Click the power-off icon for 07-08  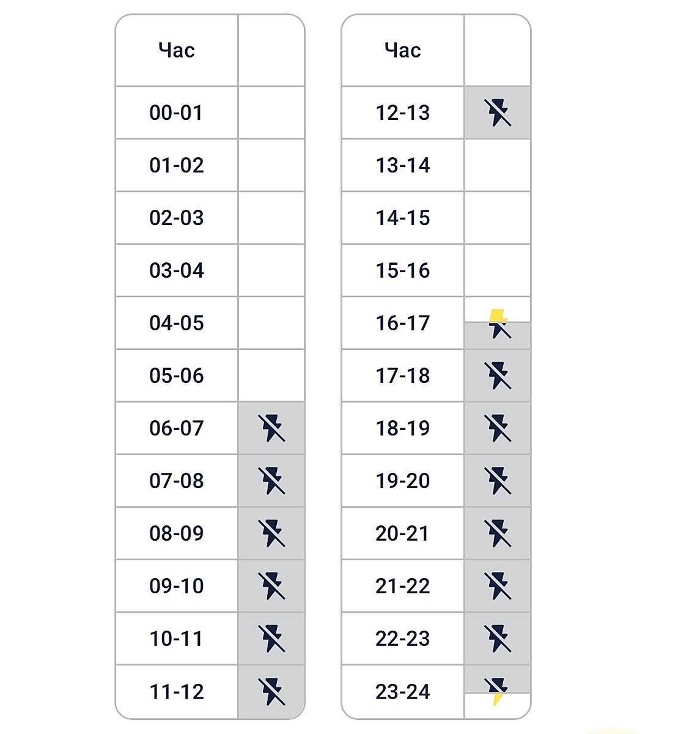point(271,481)
